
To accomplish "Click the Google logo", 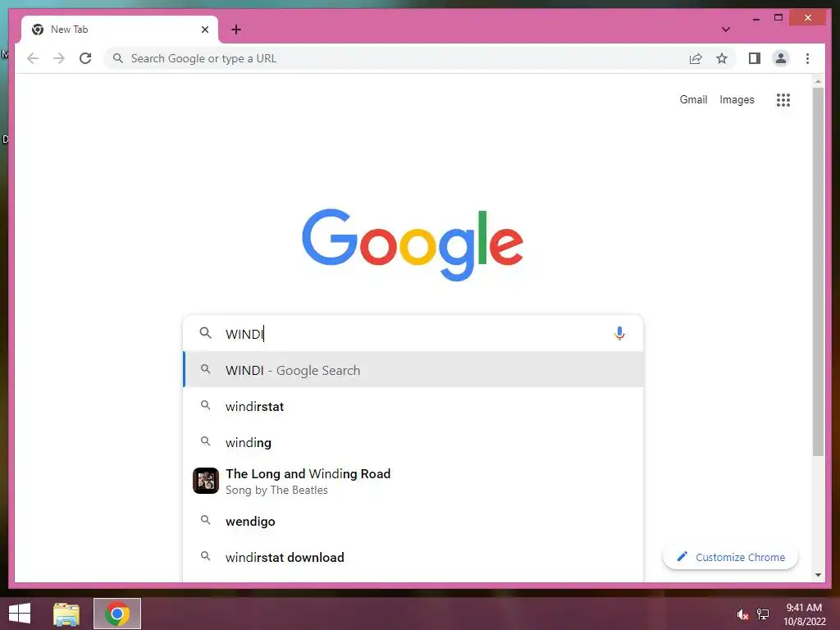I will coord(413,244).
